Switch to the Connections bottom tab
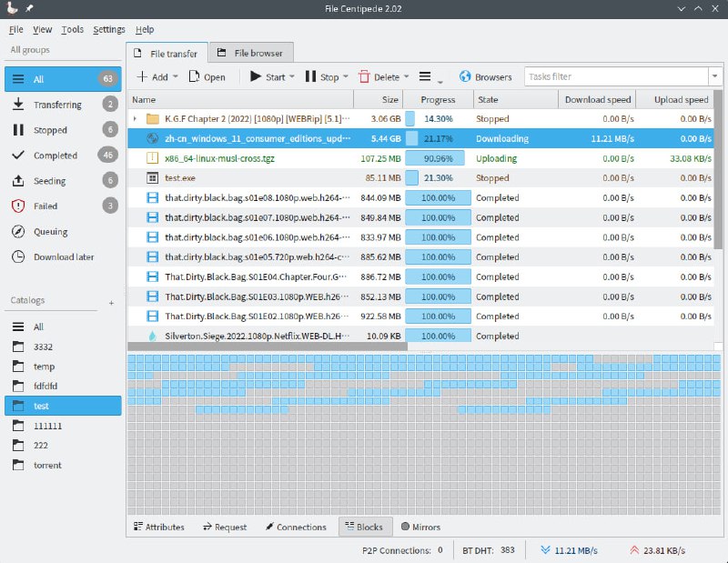728x563 pixels. (x=295, y=527)
